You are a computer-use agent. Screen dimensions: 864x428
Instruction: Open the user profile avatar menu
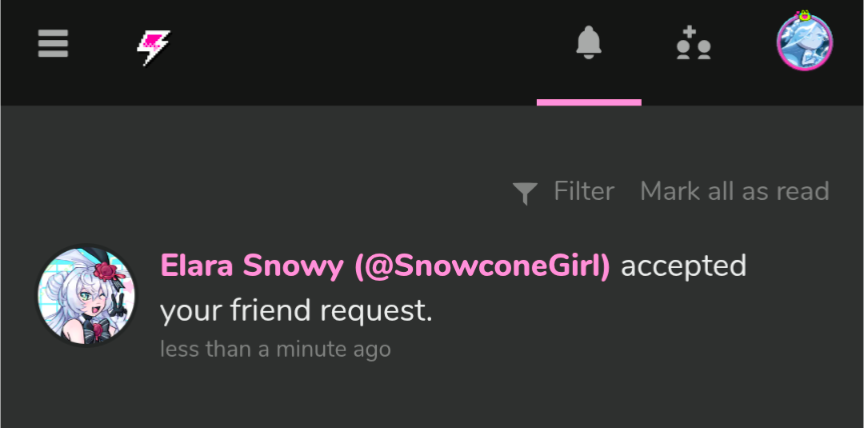(804, 43)
